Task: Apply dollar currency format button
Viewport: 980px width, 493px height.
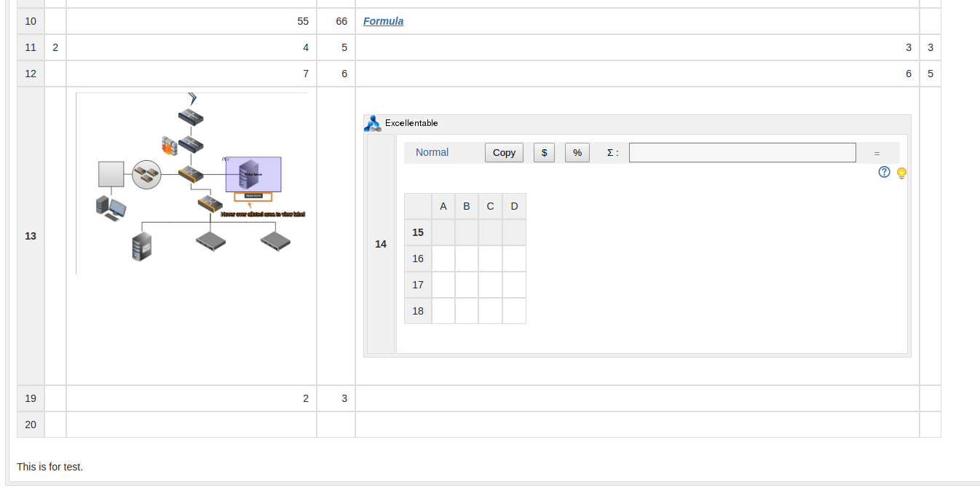Action: coord(544,152)
